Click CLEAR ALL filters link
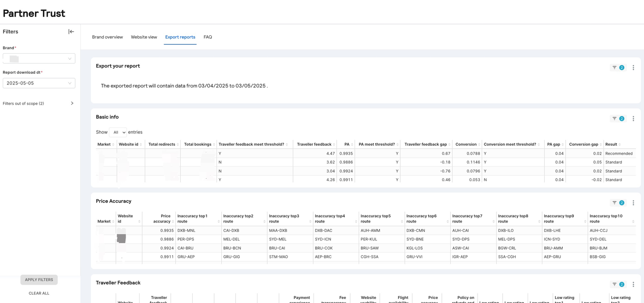644x303 pixels. tap(39, 293)
